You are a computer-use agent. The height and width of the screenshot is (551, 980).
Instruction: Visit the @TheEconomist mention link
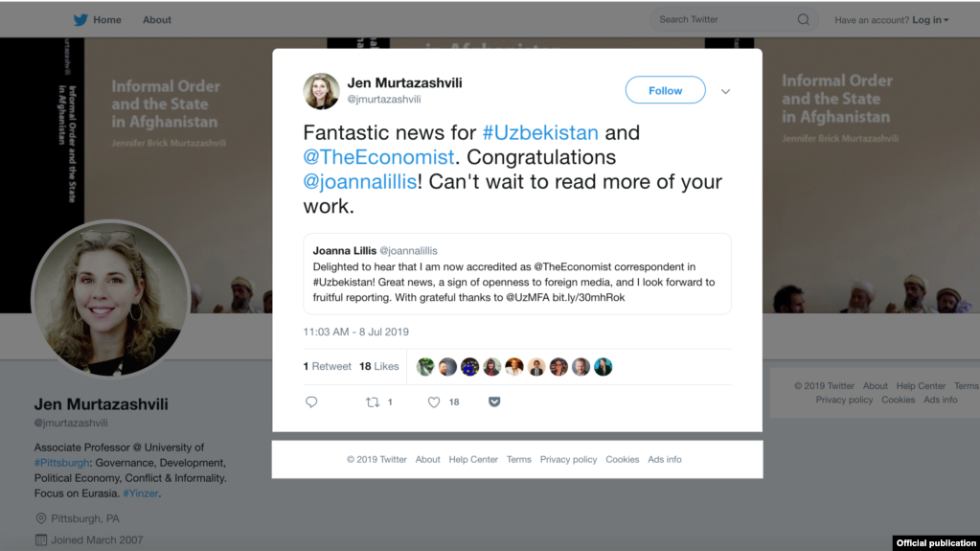378,157
